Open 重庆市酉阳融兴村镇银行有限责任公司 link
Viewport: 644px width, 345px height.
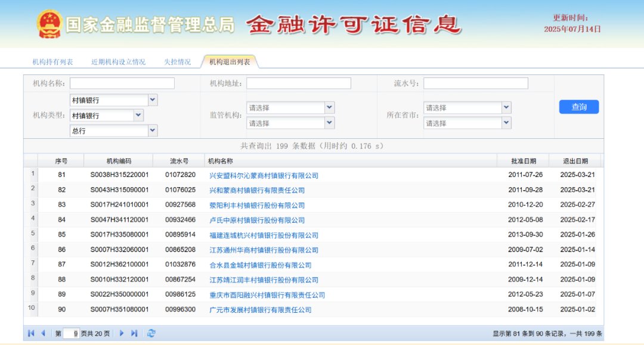(x=267, y=296)
